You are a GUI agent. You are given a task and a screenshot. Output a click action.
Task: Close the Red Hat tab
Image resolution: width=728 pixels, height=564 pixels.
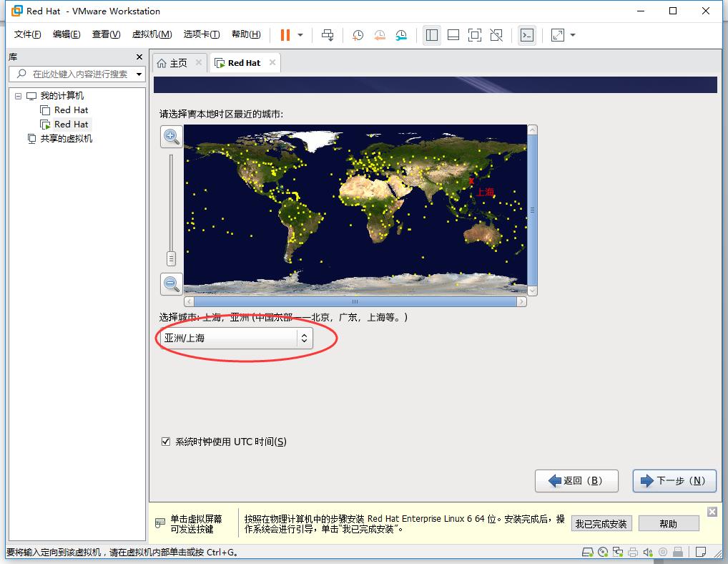pyautogui.click(x=272, y=62)
